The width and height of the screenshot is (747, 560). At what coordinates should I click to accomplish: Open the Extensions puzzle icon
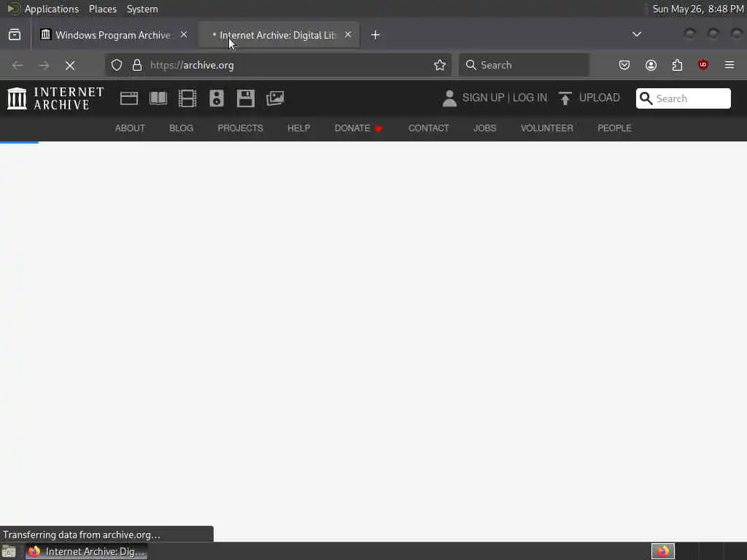click(x=677, y=65)
